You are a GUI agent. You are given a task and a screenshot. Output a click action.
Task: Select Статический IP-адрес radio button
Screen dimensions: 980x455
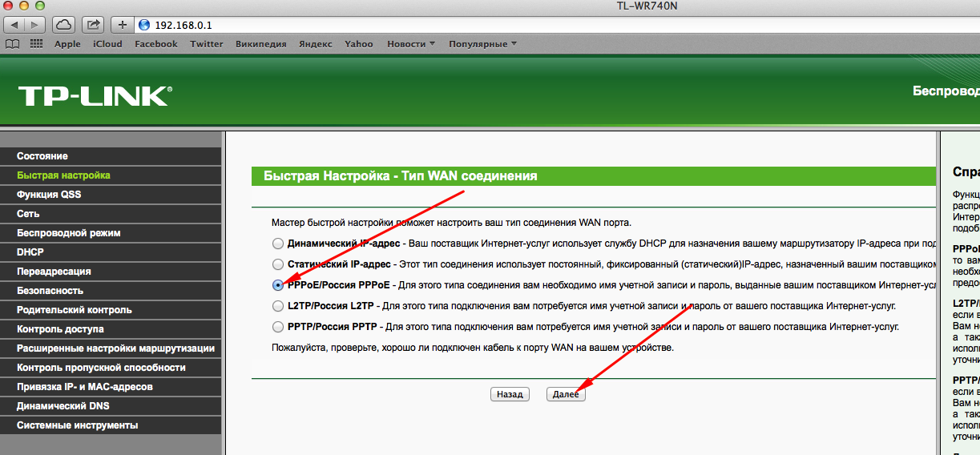(x=277, y=264)
